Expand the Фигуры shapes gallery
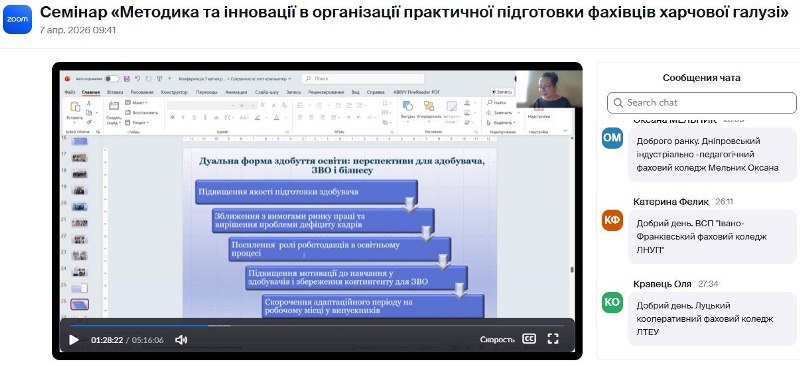800x366 pixels. point(408,111)
